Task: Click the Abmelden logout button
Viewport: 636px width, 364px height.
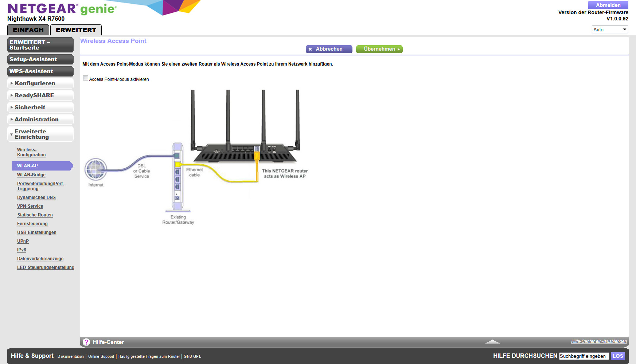Action: tap(608, 5)
